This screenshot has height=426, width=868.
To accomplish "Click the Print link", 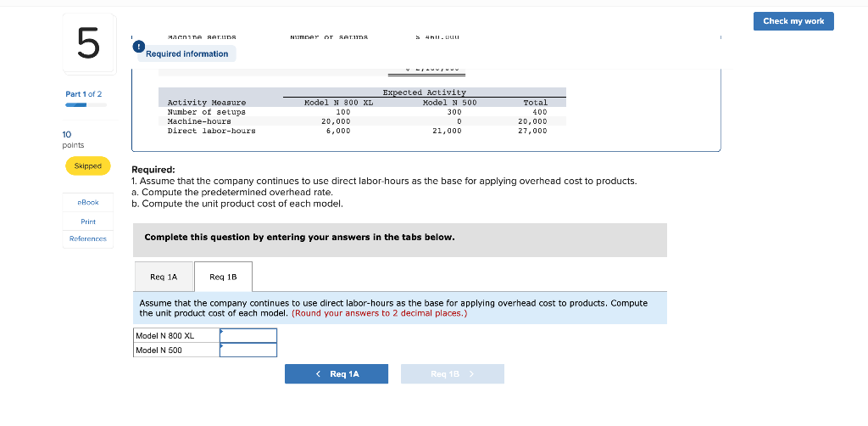I will point(88,221).
